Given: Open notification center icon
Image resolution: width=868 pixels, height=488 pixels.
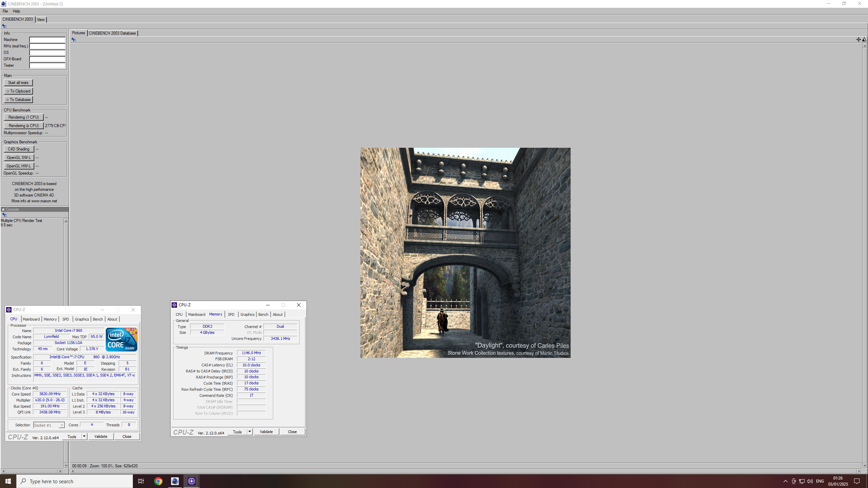Looking at the screenshot, I should [x=857, y=481].
